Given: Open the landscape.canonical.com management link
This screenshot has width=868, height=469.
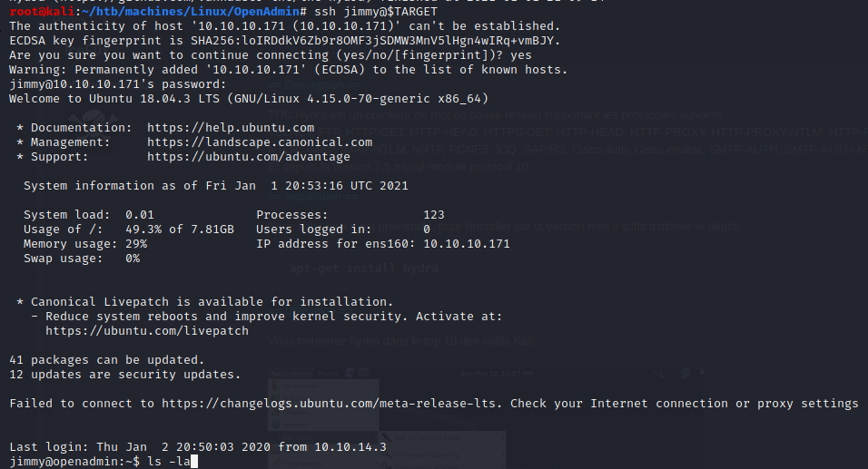Looking at the screenshot, I should [260, 142].
